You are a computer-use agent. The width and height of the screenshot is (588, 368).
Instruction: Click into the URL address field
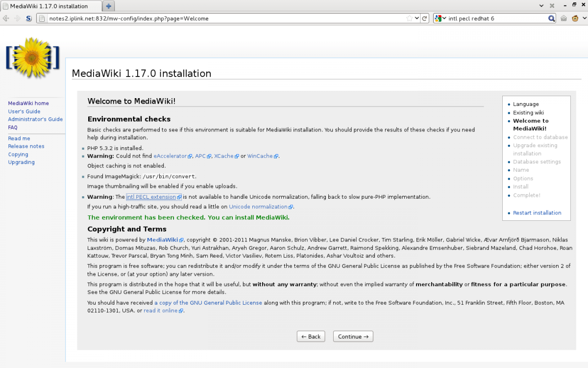click(x=220, y=19)
